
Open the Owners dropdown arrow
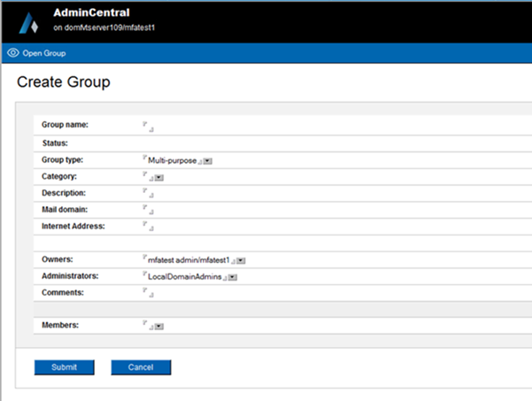(241, 261)
